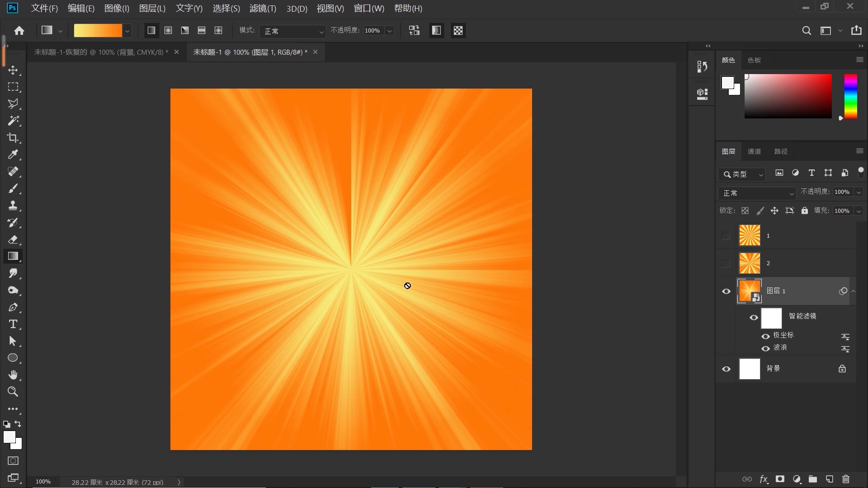The height and width of the screenshot is (488, 868).
Task: Select the Zoom tool
Action: click(13, 392)
